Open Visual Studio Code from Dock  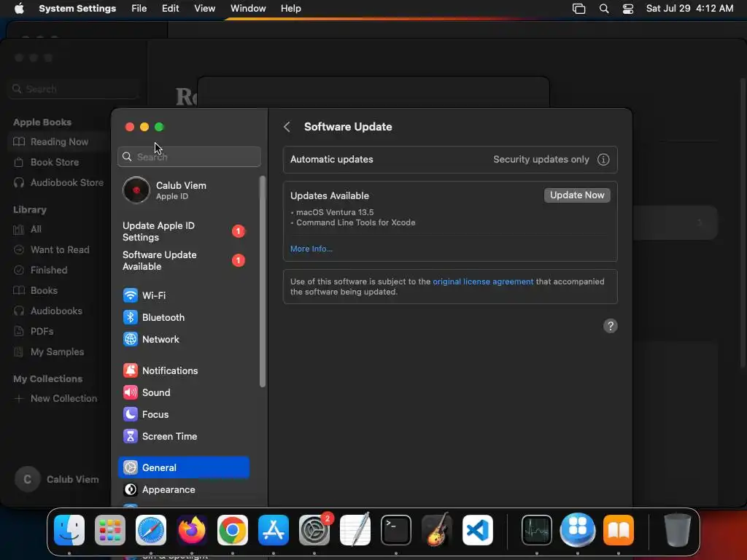477,530
